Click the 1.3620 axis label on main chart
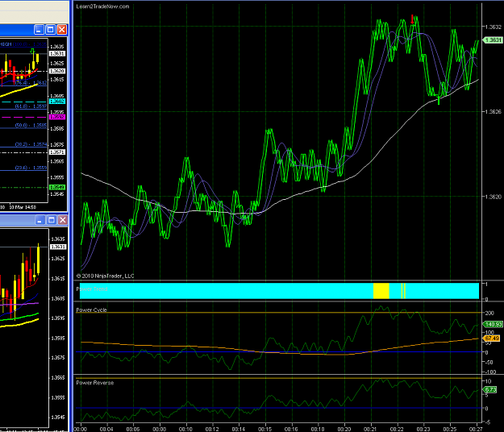 (x=493, y=197)
